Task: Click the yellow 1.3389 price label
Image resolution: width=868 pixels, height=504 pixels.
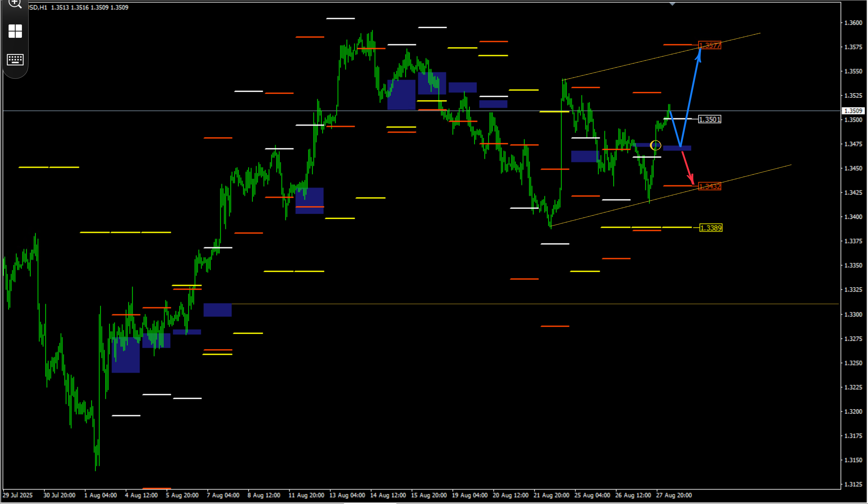Action: click(711, 228)
